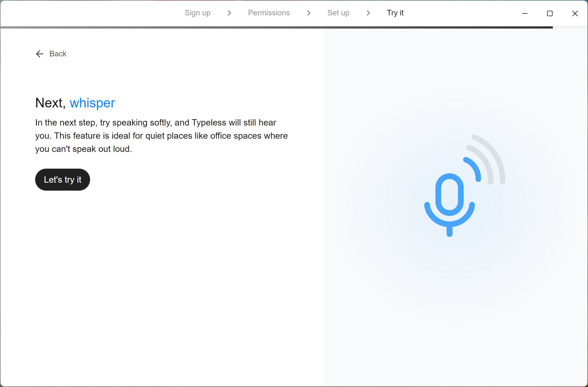Screen dimensions: 588x387
Task: Click the Back link
Action: [58, 54]
